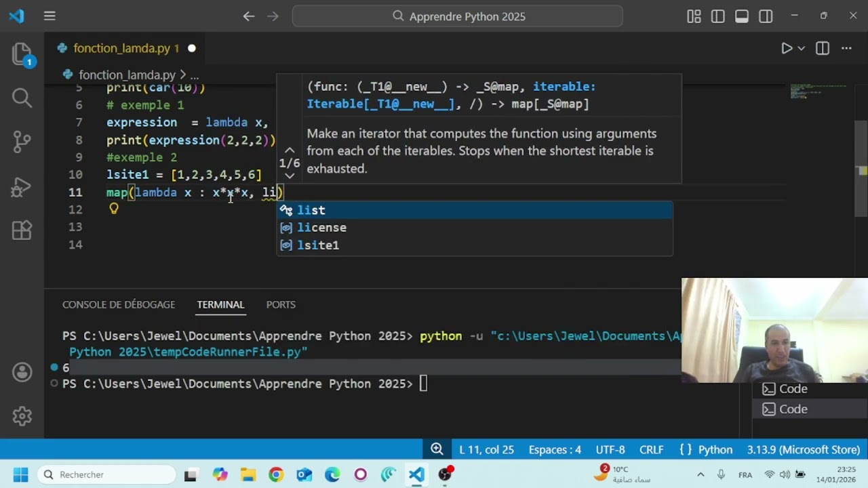Viewport: 868px width, 488px height.
Task: Toggle the primary side bar
Action: (x=718, y=16)
